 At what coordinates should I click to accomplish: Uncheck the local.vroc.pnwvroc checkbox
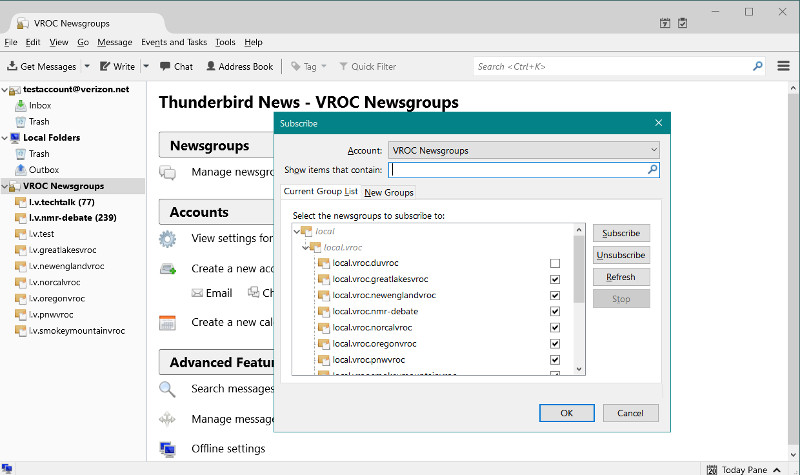(x=555, y=360)
